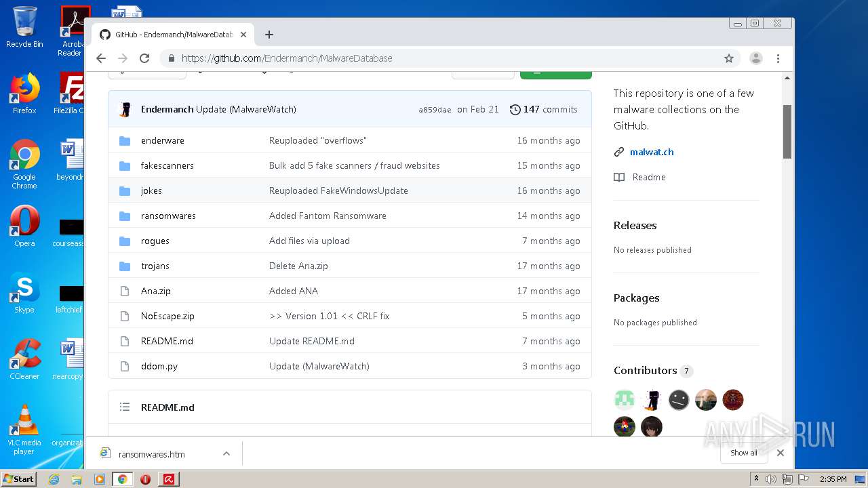Image resolution: width=868 pixels, height=488 pixels.
Task: Open the ransomwares folder
Action: pos(168,216)
